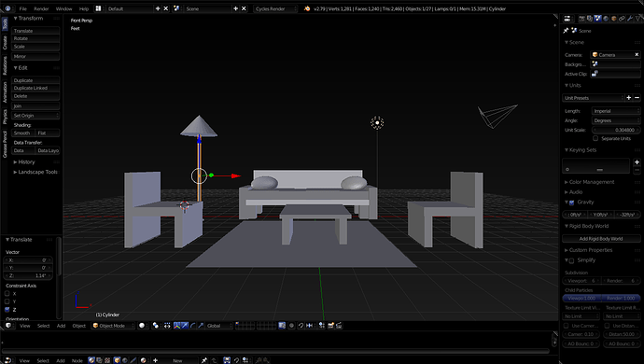
Task: Open the Angle Degrees dropdown
Action: [x=616, y=120]
